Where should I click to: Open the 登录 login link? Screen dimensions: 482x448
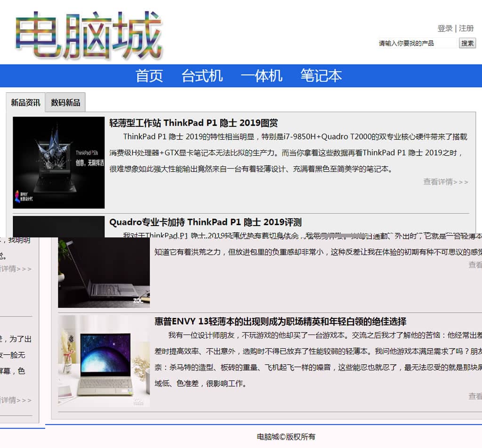click(x=445, y=28)
